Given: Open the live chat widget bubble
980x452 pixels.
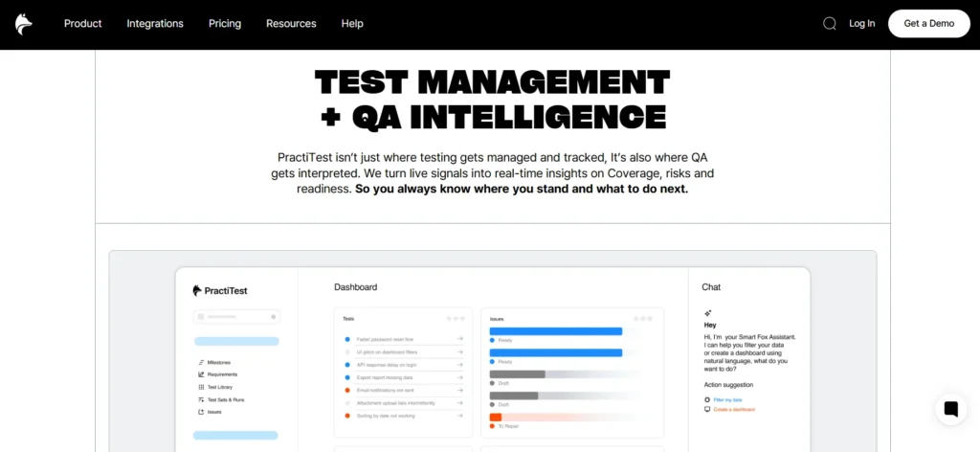Looking at the screenshot, I should tap(951, 410).
